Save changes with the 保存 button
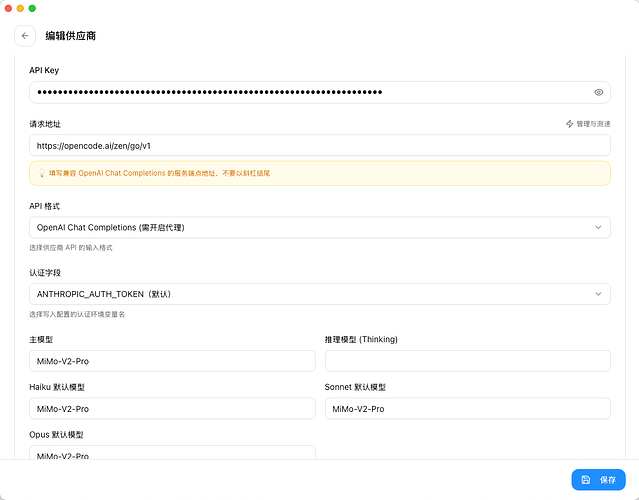 598,480
